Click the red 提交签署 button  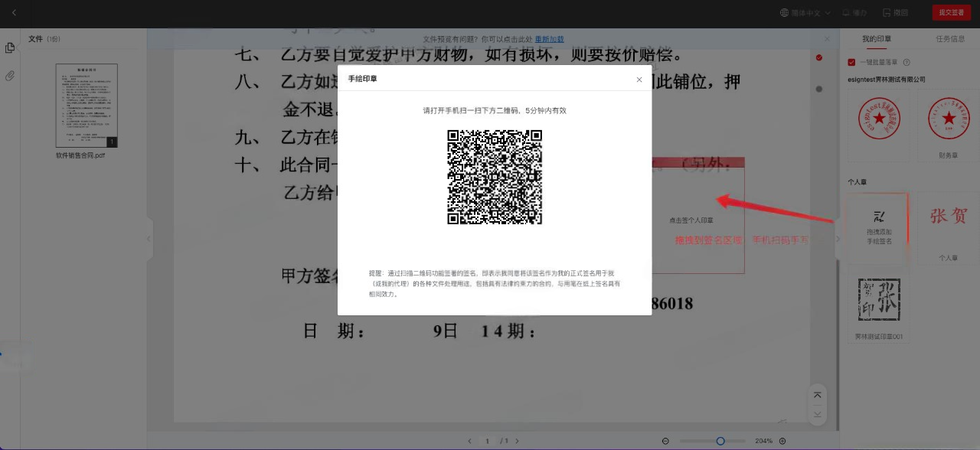(952, 12)
